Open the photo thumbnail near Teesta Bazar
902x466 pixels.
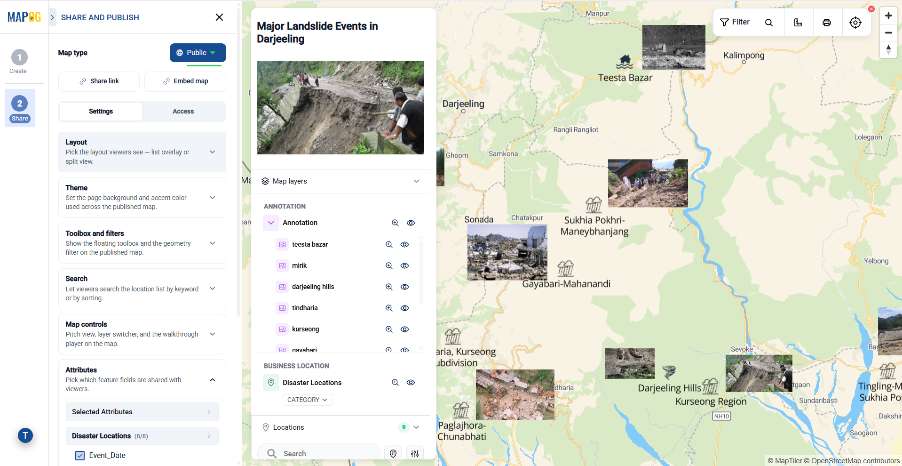pos(674,47)
